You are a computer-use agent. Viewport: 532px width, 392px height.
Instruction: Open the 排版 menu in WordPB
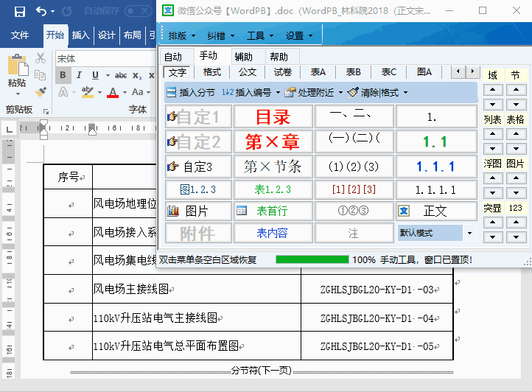coord(182,35)
